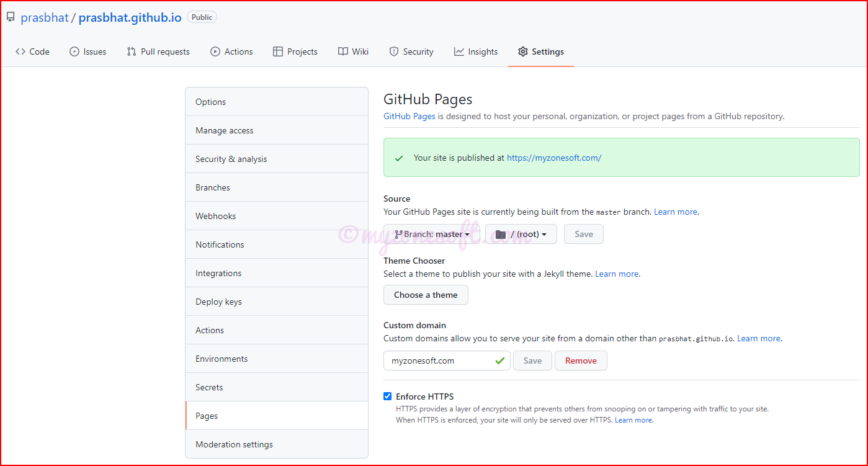Toggle the Enforce HTTPS checkbox

388,397
